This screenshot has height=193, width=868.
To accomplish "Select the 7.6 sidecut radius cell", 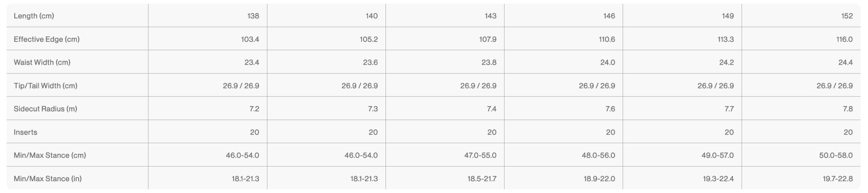I will [x=610, y=109].
